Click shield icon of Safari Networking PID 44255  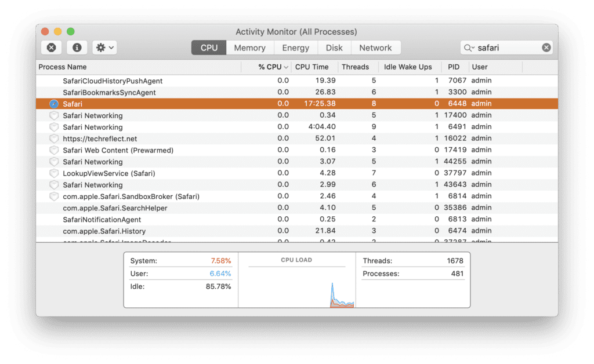point(54,162)
